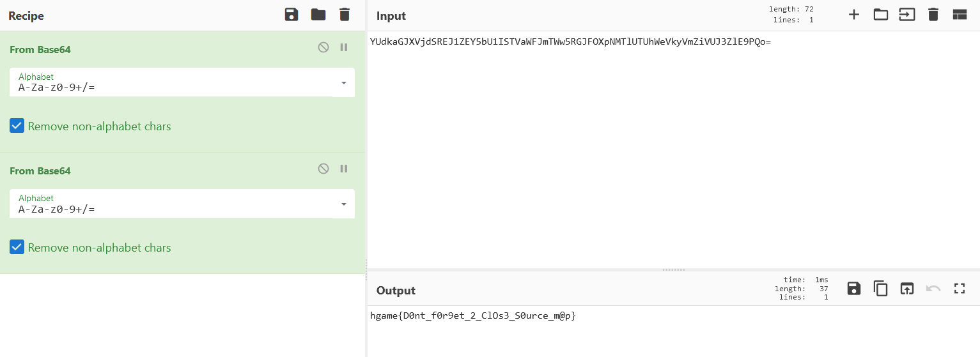Pause at second From Base64 breakpoint
The width and height of the screenshot is (980, 357).
[344, 169]
